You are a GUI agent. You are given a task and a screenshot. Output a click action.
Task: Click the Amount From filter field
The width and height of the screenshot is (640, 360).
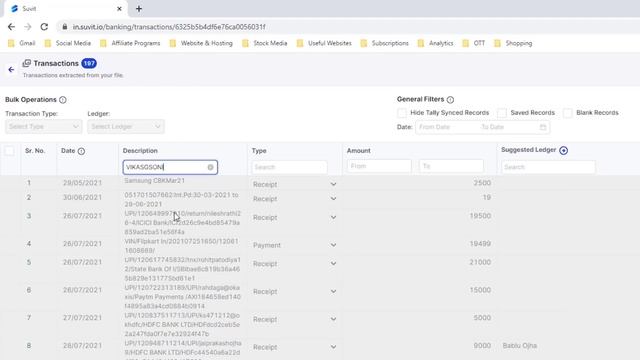379,166
